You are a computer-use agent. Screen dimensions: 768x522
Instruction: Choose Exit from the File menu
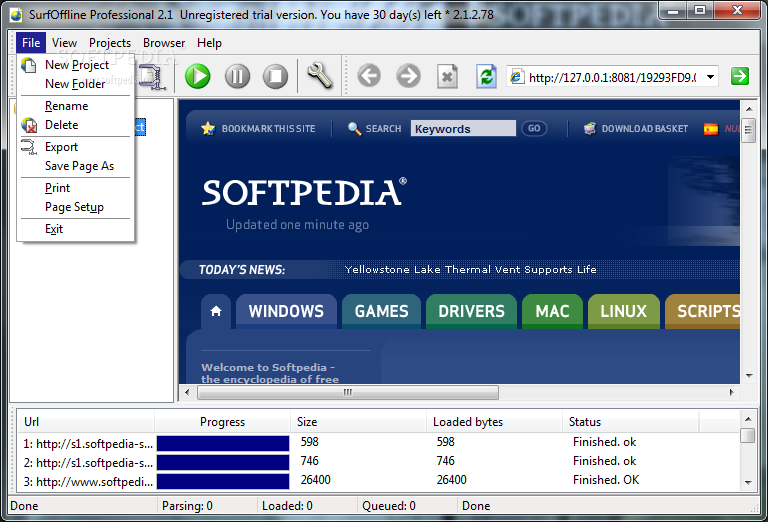pos(76,230)
